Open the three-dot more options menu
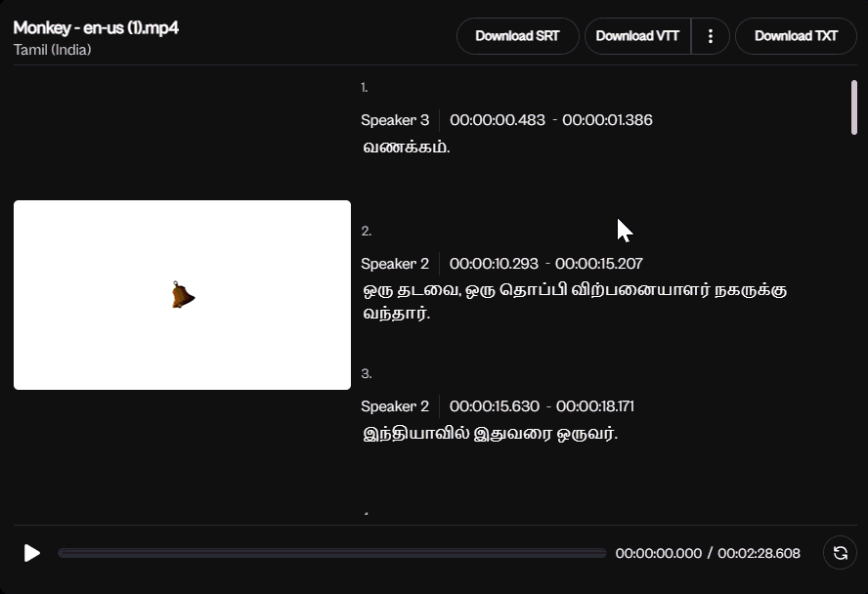The image size is (868, 594). 711,36
